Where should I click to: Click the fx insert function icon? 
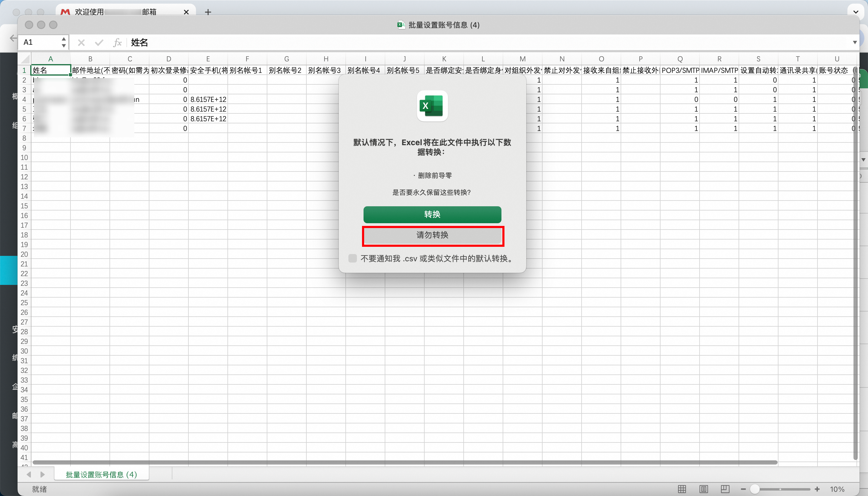point(117,43)
